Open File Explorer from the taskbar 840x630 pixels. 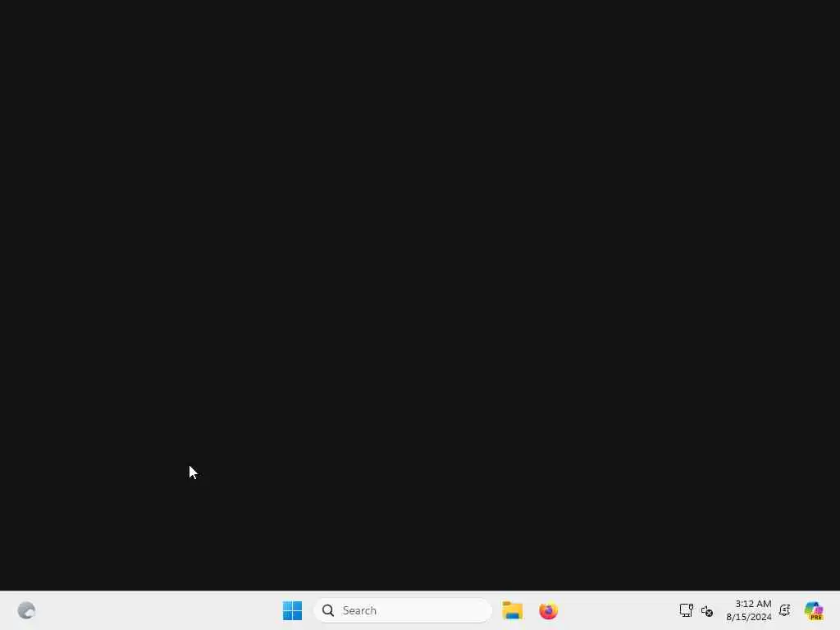click(x=512, y=610)
